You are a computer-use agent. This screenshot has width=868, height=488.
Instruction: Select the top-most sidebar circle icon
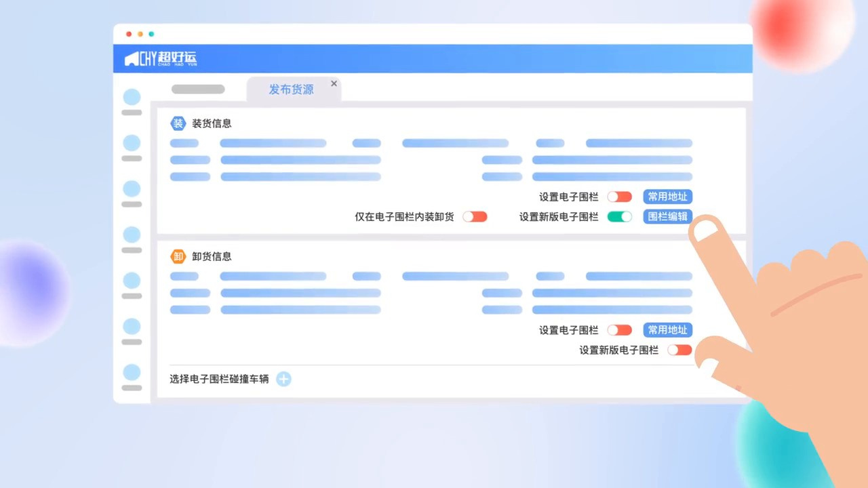(132, 97)
